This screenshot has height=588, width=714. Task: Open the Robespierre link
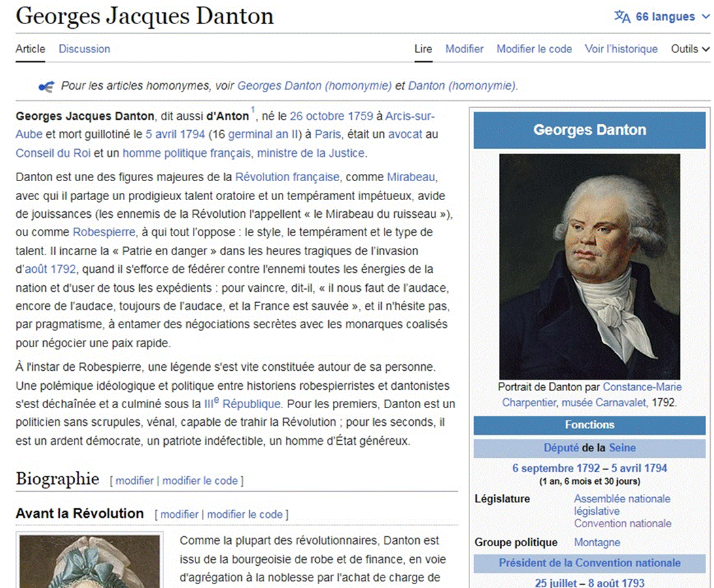(104, 232)
